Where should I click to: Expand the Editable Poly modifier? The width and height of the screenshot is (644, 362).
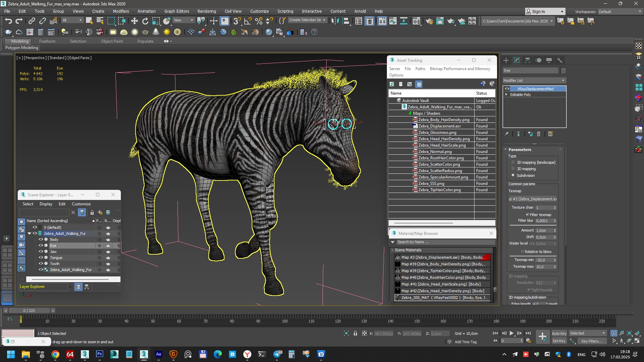506,95
